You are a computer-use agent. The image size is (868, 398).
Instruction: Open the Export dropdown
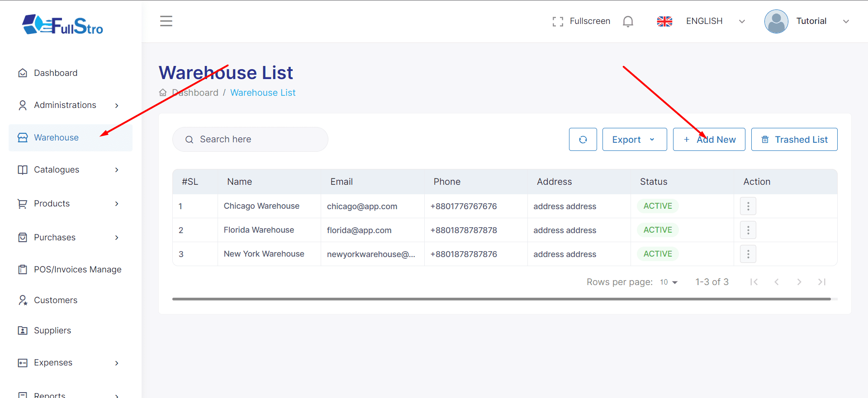tap(634, 140)
